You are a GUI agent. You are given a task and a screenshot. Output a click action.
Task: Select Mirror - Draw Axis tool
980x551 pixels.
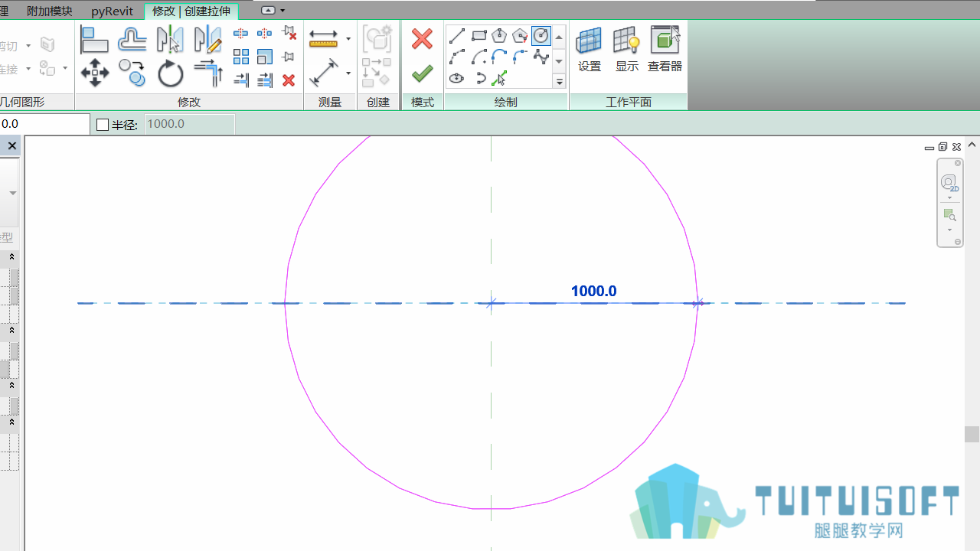pyautogui.click(x=207, y=39)
